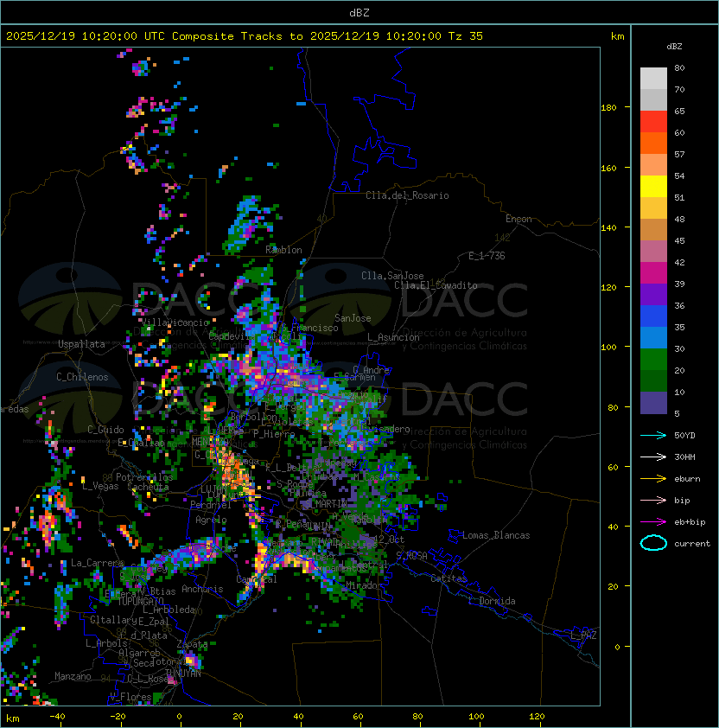Viewport: 719px width, 728px height.
Task: Click the 'Anchoris' place label
Action: [202, 589]
